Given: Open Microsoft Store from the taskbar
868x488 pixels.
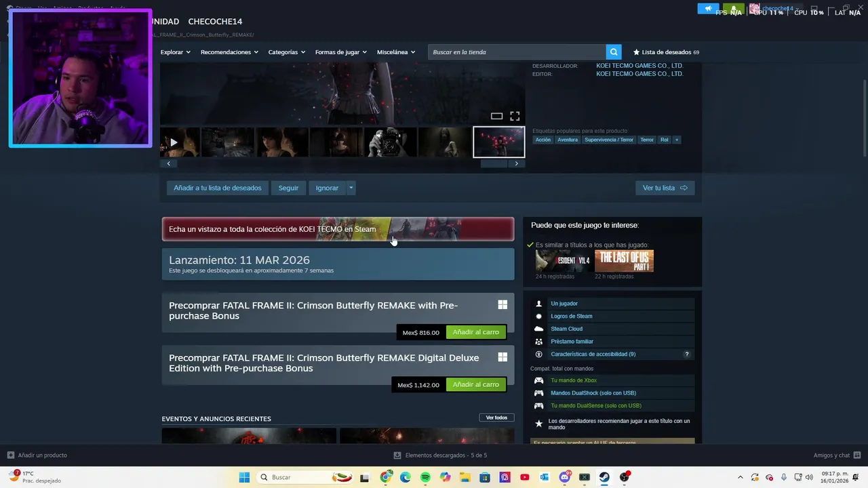Looking at the screenshot, I should 485,477.
